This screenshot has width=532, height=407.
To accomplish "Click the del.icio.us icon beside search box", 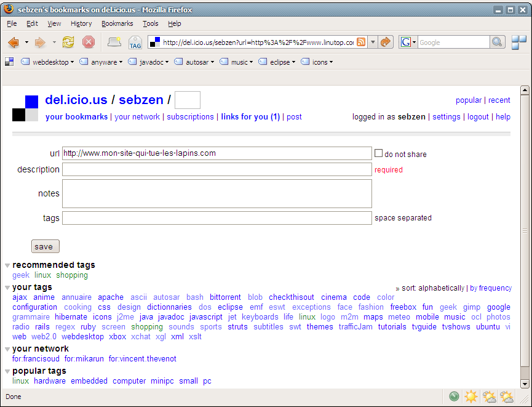I will pyautogui.click(x=518, y=42).
